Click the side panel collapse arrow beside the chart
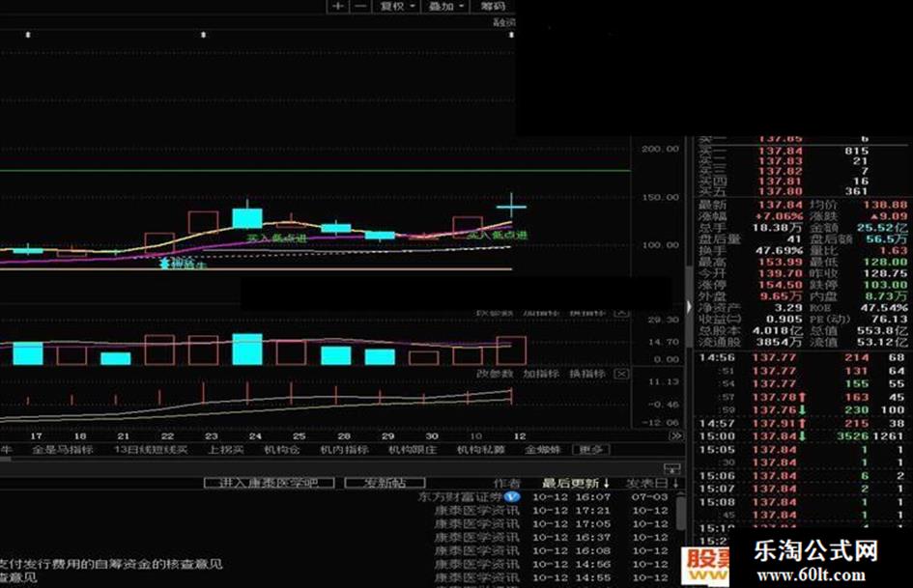Viewport: 913px width, 588px height. (689, 306)
